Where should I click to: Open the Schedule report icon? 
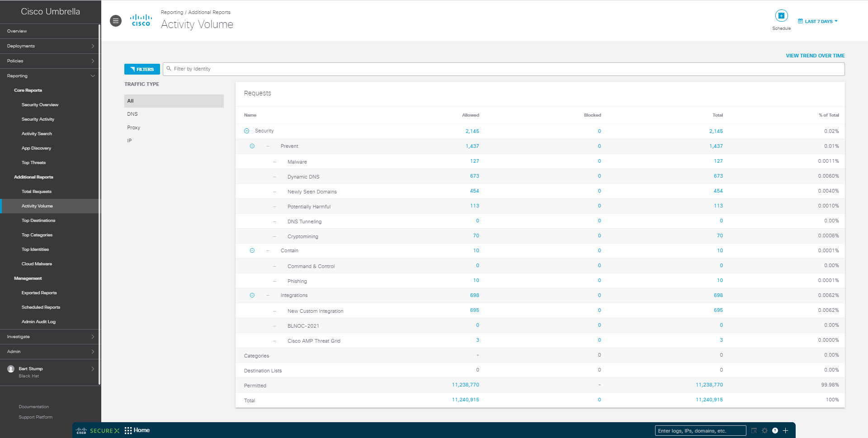(781, 16)
